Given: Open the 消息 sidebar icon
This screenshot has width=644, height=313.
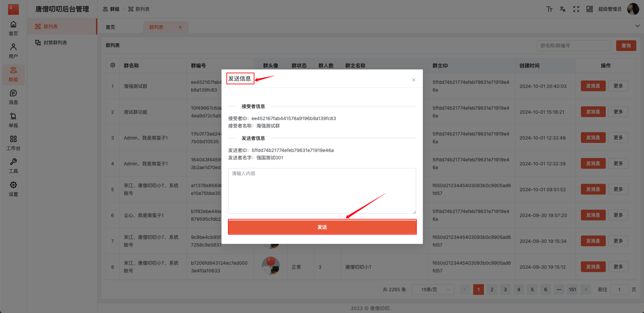Looking at the screenshot, I should 13,97.
